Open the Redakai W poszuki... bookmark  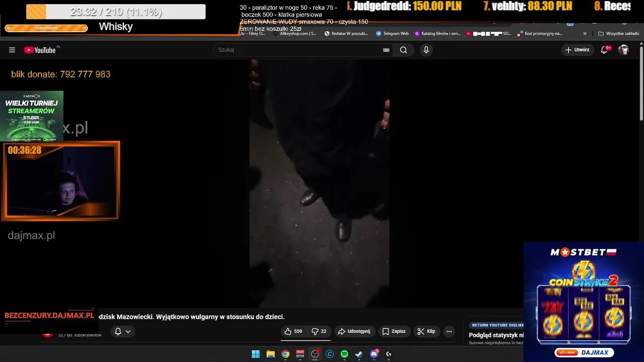pyautogui.click(x=347, y=34)
